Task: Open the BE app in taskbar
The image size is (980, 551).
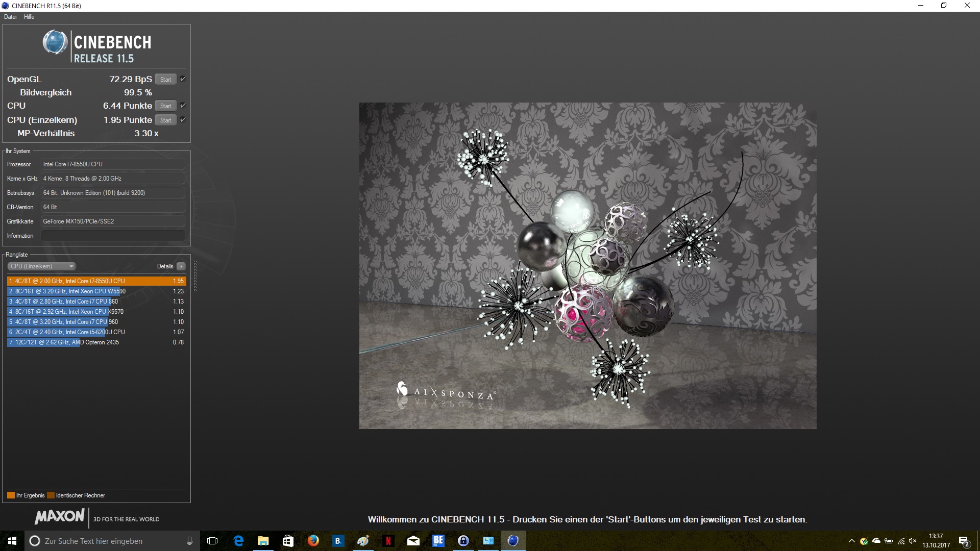Action: click(438, 541)
